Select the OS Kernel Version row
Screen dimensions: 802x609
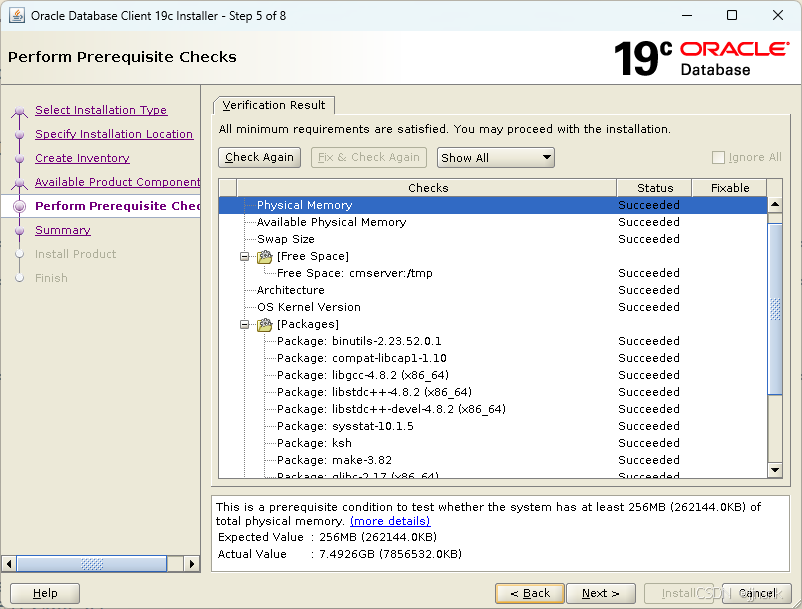pos(493,307)
